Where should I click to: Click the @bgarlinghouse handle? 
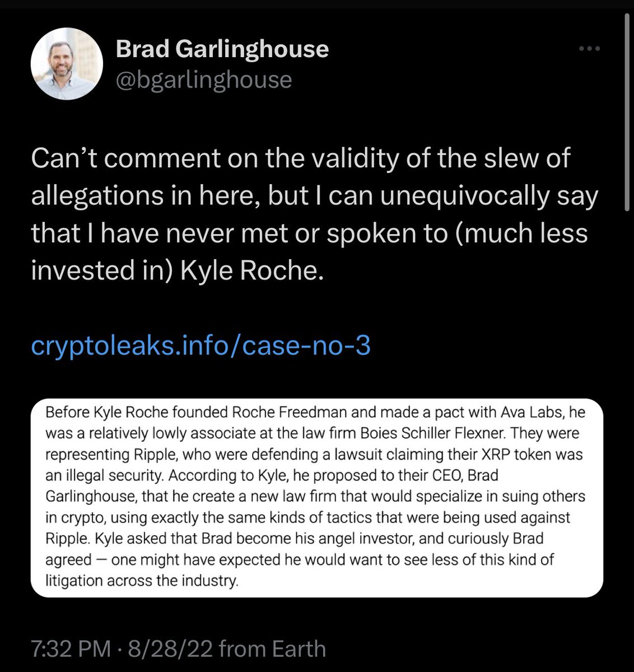tap(203, 80)
